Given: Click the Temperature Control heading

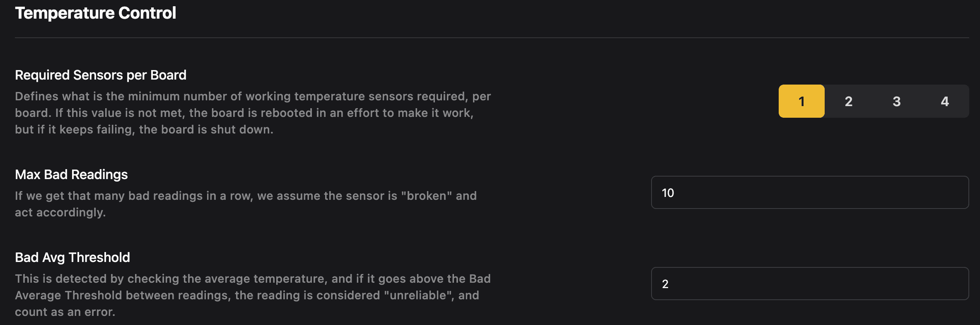Looking at the screenshot, I should click(x=95, y=13).
